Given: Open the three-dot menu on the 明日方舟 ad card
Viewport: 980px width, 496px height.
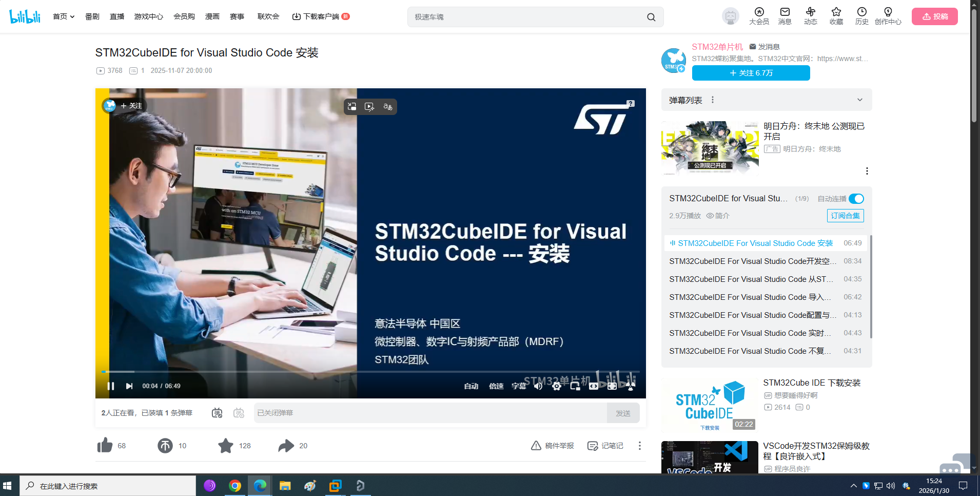Looking at the screenshot, I should pyautogui.click(x=867, y=171).
